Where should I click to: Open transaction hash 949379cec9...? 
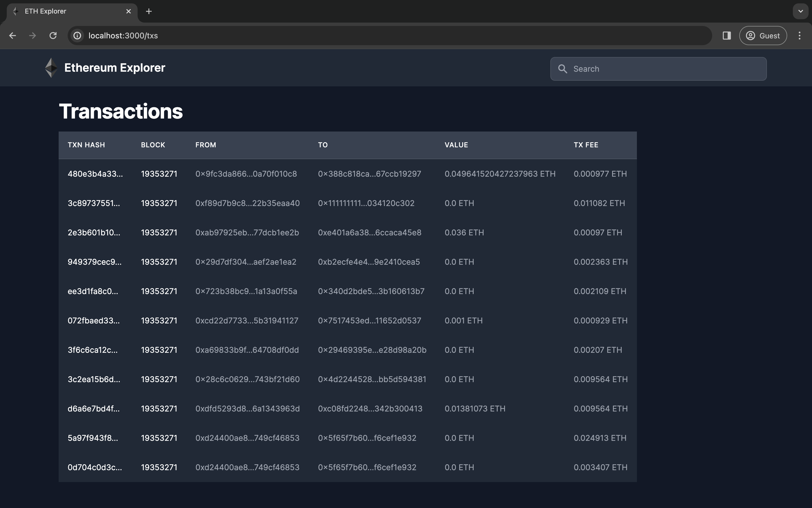pos(95,262)
